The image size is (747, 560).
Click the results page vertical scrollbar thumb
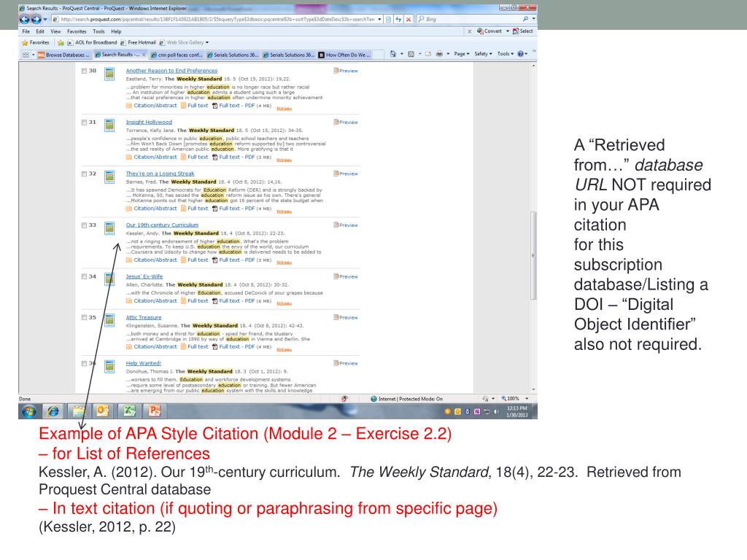533,256
